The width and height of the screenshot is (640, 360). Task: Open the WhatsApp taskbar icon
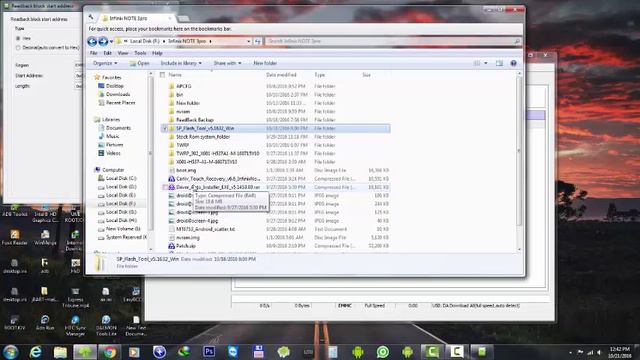pos(382,352)
